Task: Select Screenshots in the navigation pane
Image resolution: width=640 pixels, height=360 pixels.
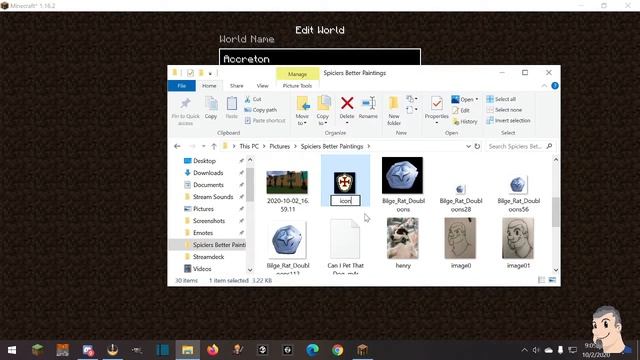Action: pyautogui.click(x=209, y=221)
